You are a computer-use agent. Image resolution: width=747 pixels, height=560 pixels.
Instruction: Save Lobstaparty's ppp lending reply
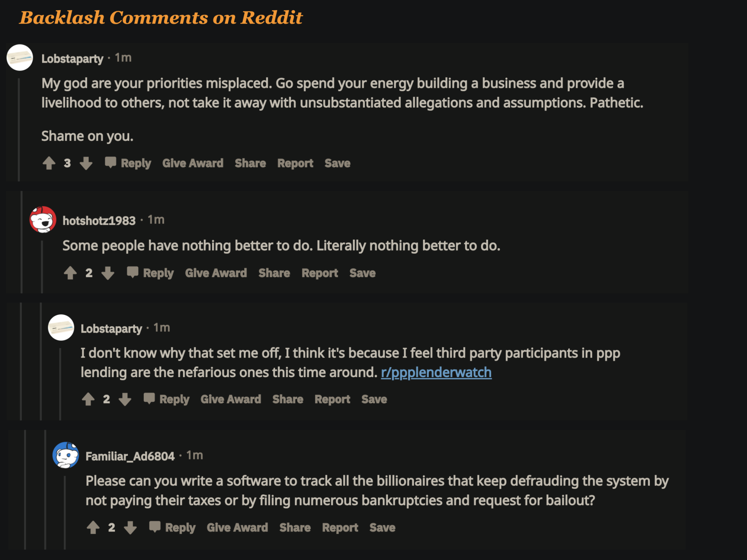[x=374, y=399]
